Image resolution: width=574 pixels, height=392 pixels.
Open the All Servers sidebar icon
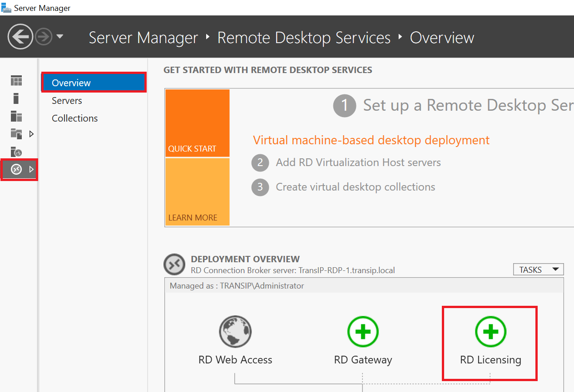tap(16, 116)
